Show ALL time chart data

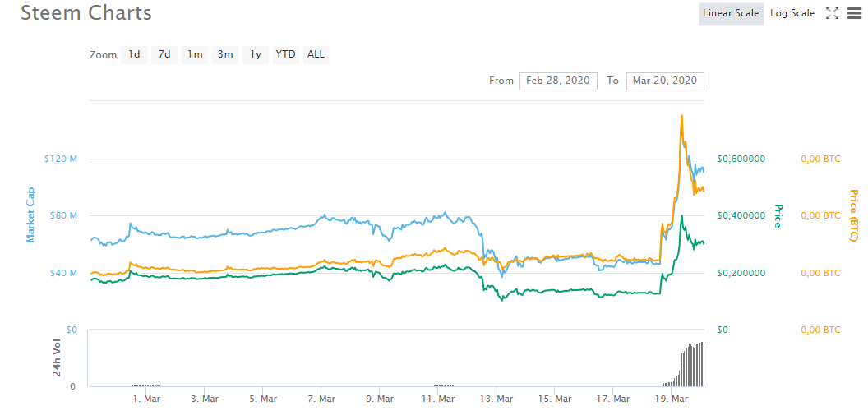316,54
